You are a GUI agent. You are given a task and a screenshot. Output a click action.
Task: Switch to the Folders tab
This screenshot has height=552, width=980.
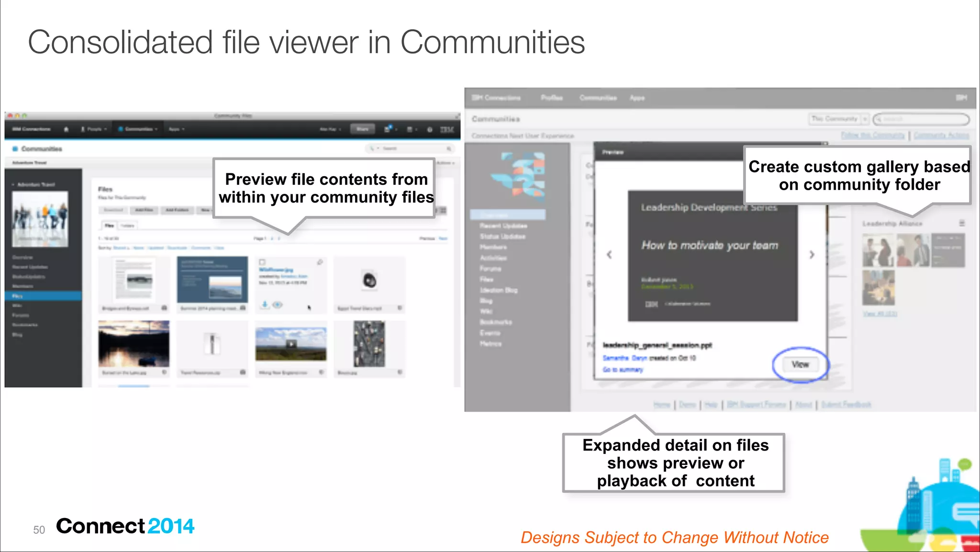click(127, 225)
